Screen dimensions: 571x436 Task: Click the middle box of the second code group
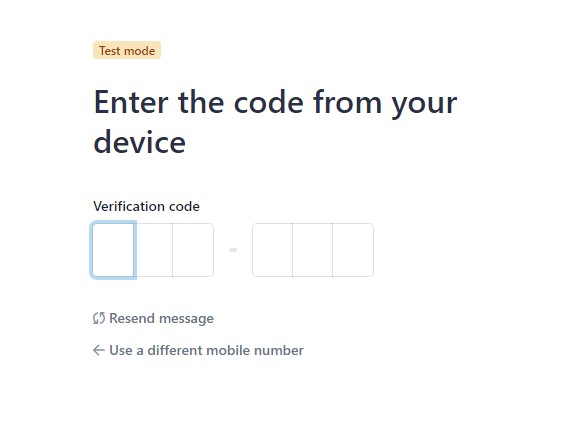[x=312, y=250]
